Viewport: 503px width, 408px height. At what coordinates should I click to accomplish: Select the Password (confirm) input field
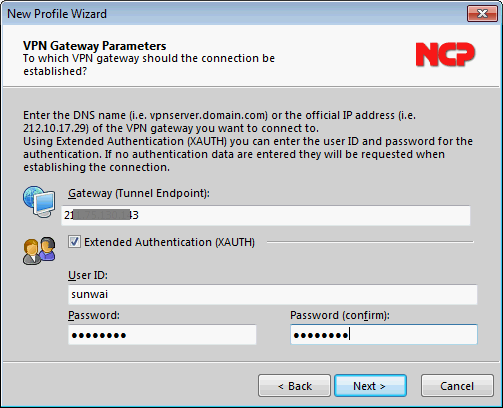point(384,334)
